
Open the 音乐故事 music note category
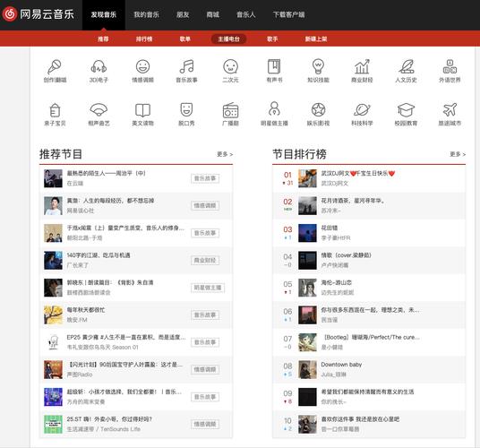pyautogui.click(x=186, y=71)
